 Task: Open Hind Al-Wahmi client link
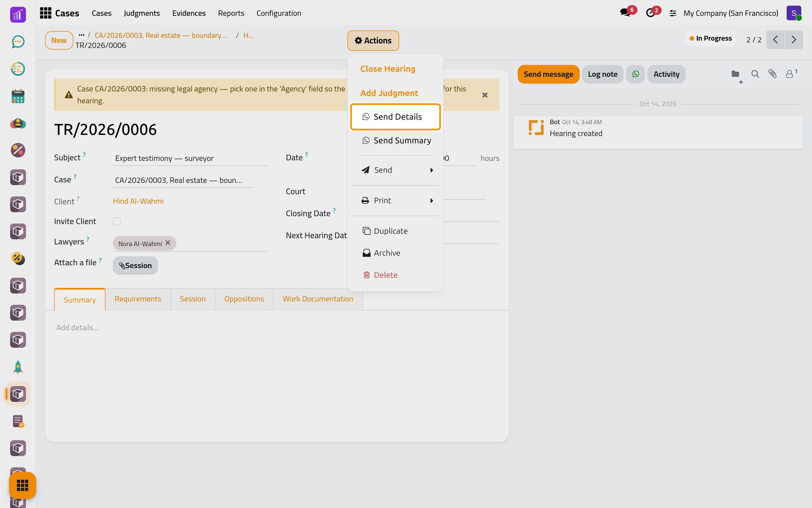(138, 201)
